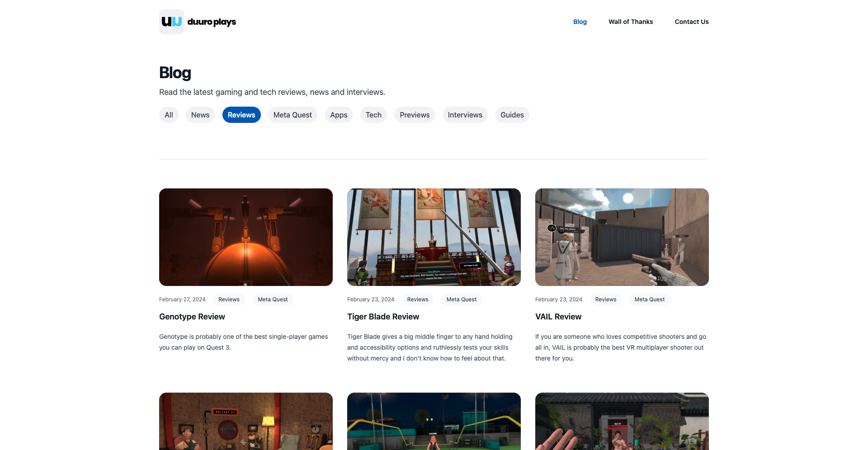Click the VAIL excerpt about competitive shooters
Image resolution: width=868 pixels, height=450 pixels.
click(621, 347)
